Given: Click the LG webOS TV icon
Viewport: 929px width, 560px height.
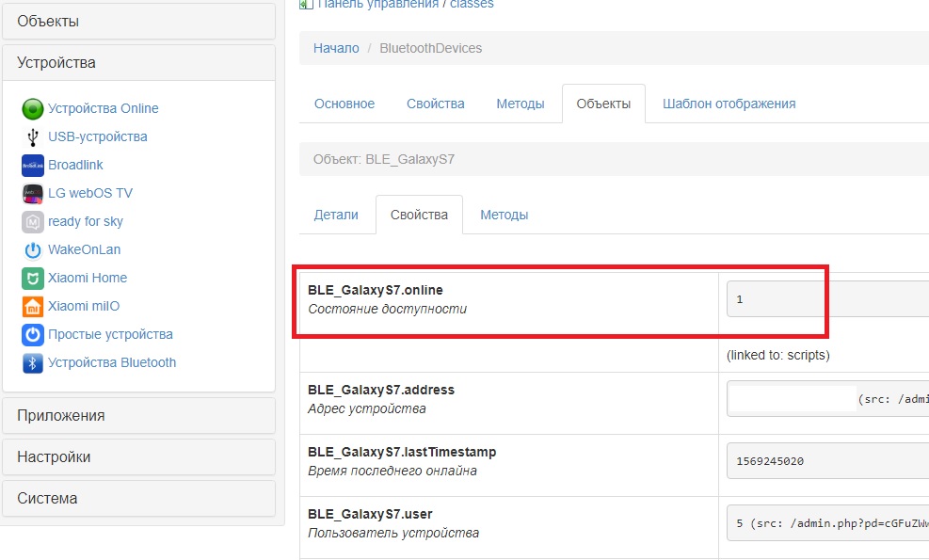Looking at the screenshot, I should pyautogui.click(x=33, y=194).
